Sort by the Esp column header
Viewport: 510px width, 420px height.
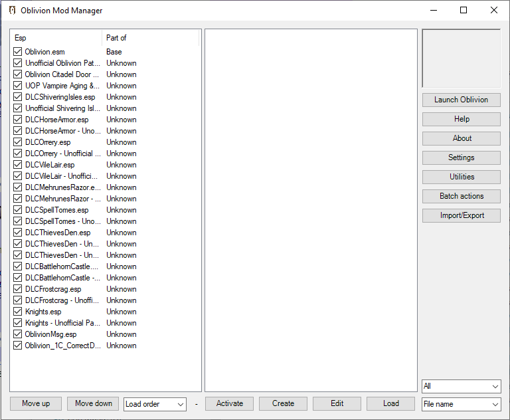tap(56, 38)
